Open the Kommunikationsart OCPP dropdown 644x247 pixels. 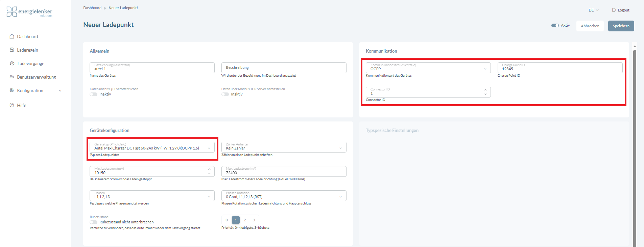[428, 68]
